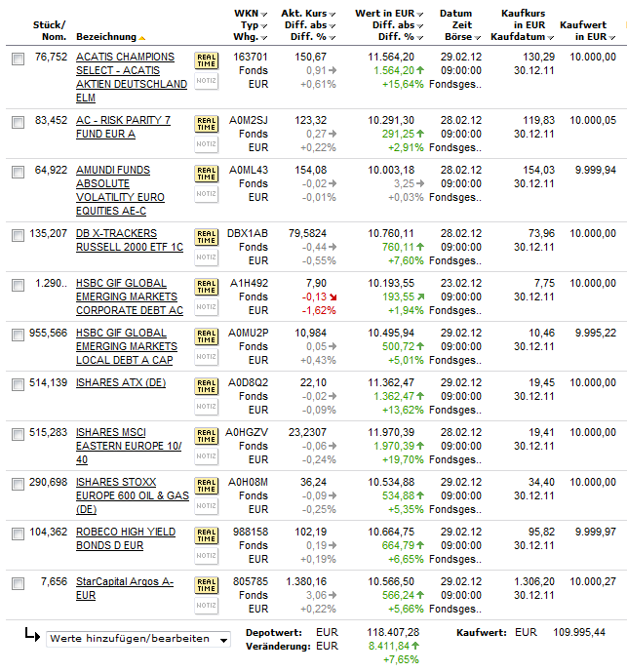Open REAL TIME for ISHARES MSCI EASTERN EUROPE
The image size is (627, 672).
(206, 436)
